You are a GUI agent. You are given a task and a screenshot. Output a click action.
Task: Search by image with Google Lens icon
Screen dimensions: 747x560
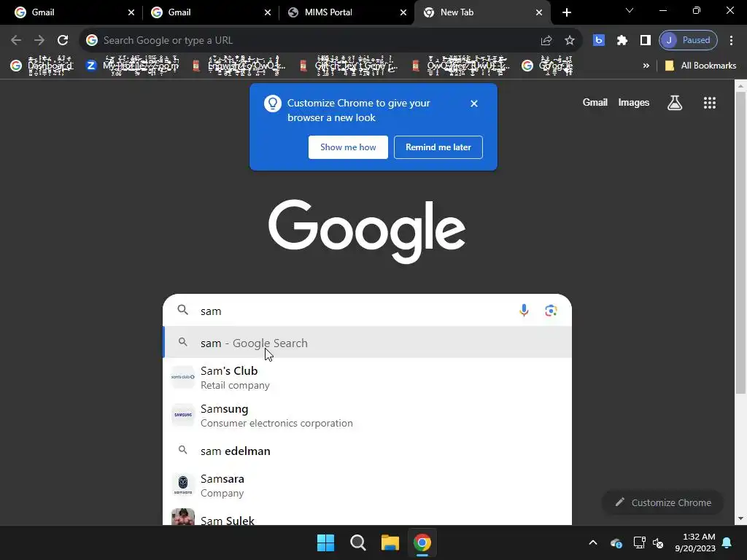coord(551,311)
